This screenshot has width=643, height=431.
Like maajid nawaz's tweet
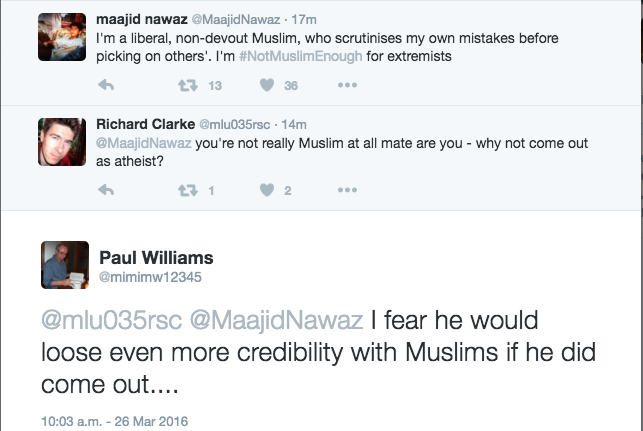(x=267, y=85)
